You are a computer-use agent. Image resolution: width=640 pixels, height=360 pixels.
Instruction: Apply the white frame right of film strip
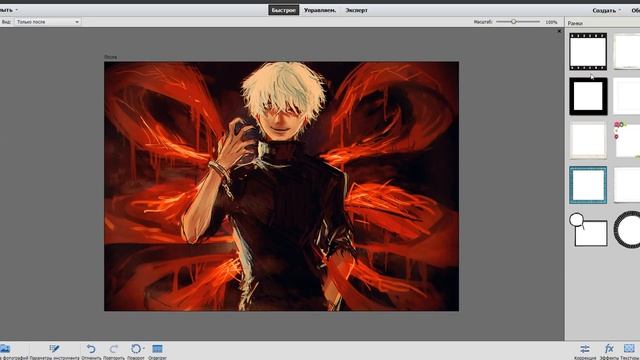627,51
